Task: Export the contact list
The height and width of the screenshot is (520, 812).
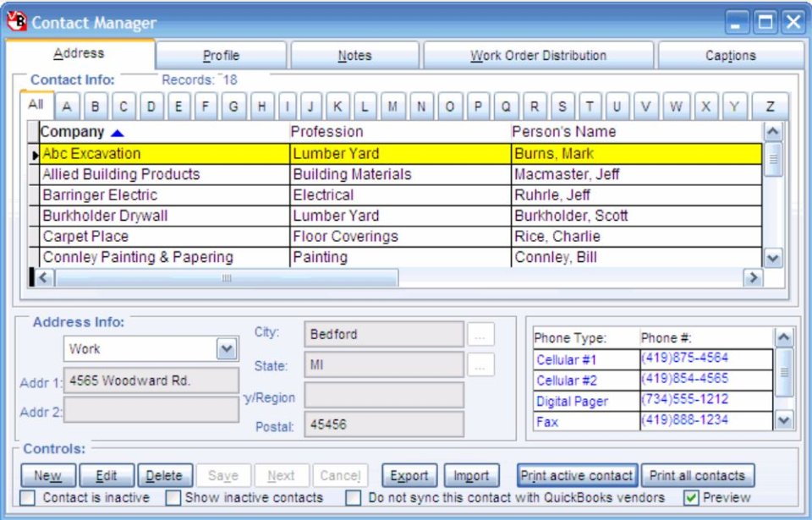Action: click(x=409, y=475)
